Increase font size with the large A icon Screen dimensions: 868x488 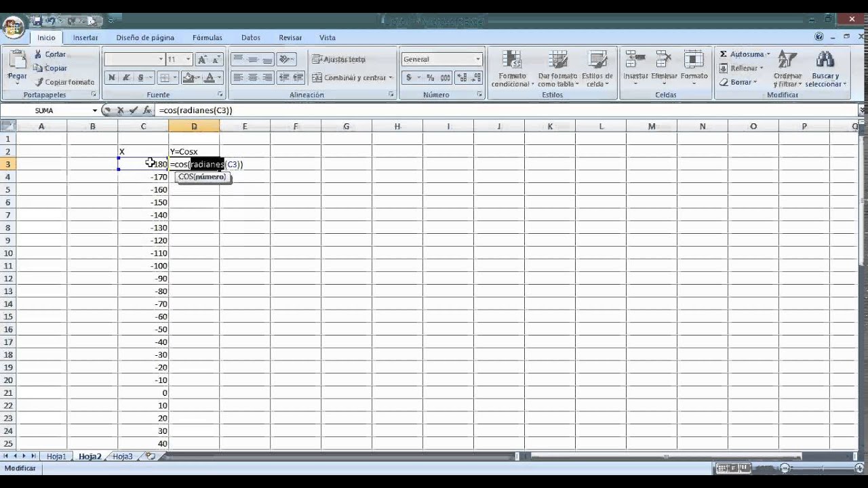click(202, 60)
